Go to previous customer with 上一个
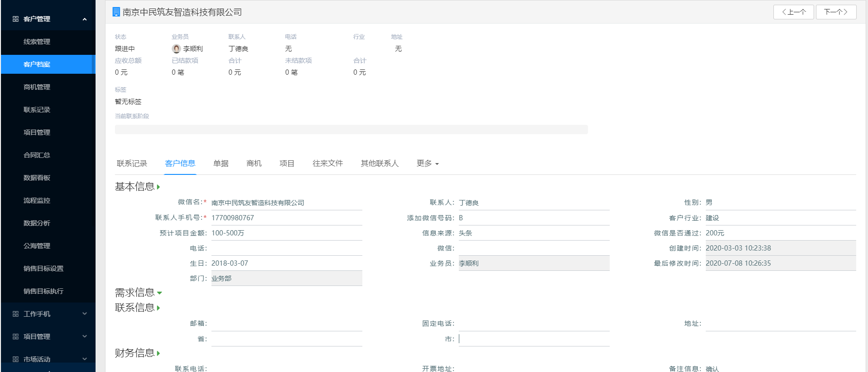The width and height of the screenshot is (868, 372). 794,12
